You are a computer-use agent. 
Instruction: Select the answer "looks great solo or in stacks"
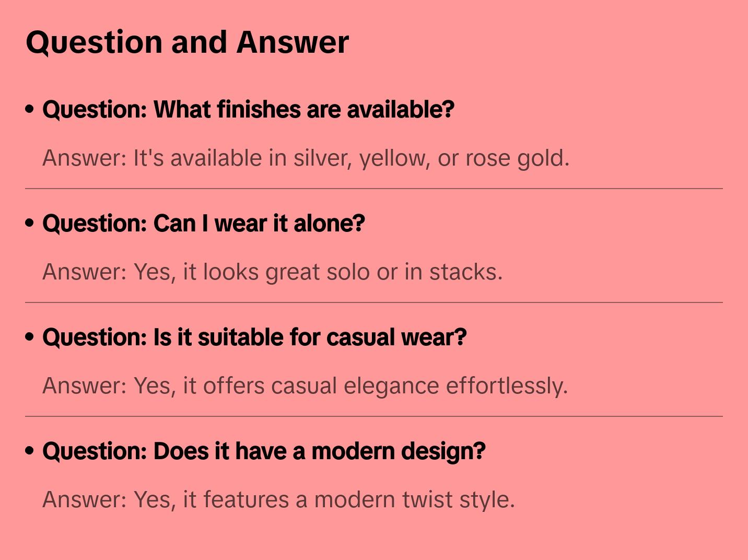[x=272, y=272]
